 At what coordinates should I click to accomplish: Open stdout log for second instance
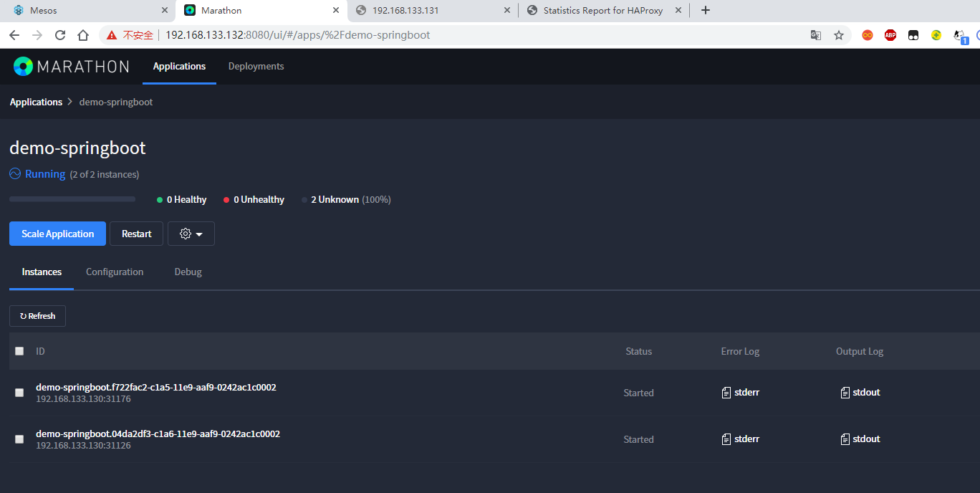point(860,439)
